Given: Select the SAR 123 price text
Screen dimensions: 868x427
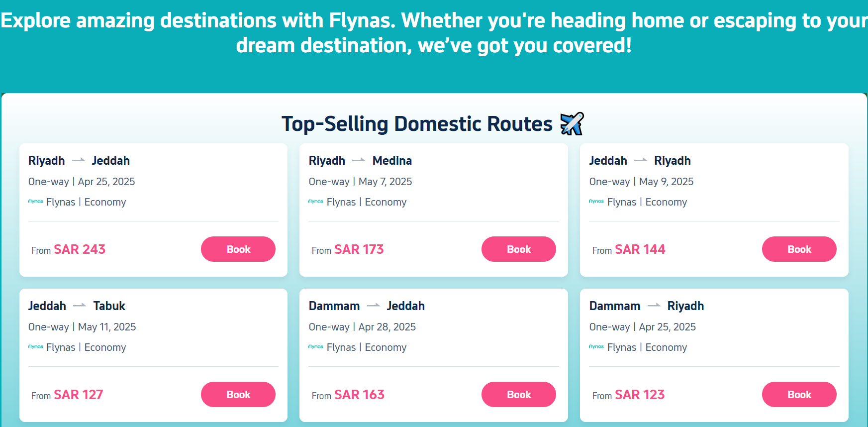Looking at the screenshot, I should click(640, 395).
